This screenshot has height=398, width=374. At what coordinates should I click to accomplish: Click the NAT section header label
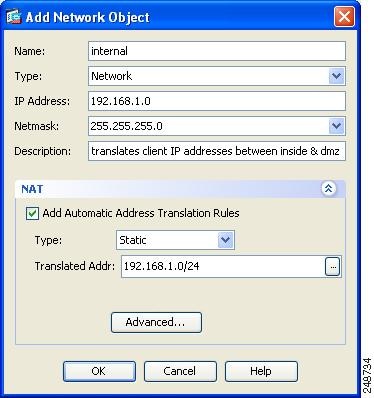(32, 189)
